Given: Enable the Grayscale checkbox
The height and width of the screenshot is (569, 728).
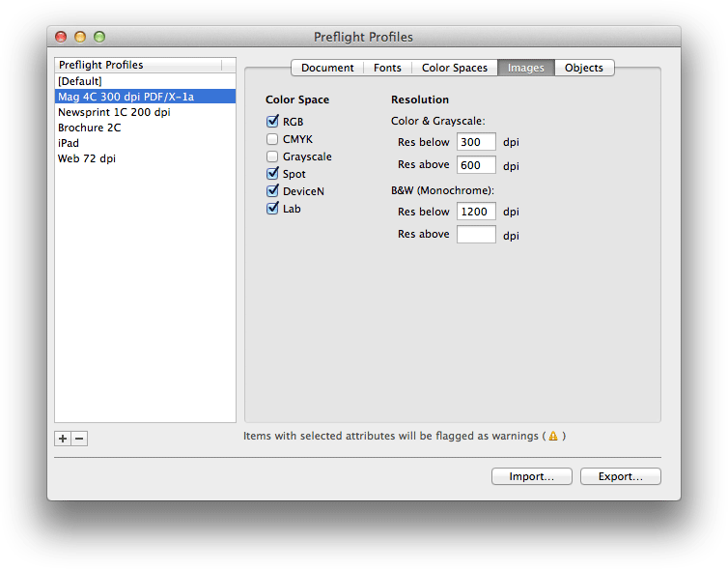Looking at the screenshot, I should coord(272,156).
